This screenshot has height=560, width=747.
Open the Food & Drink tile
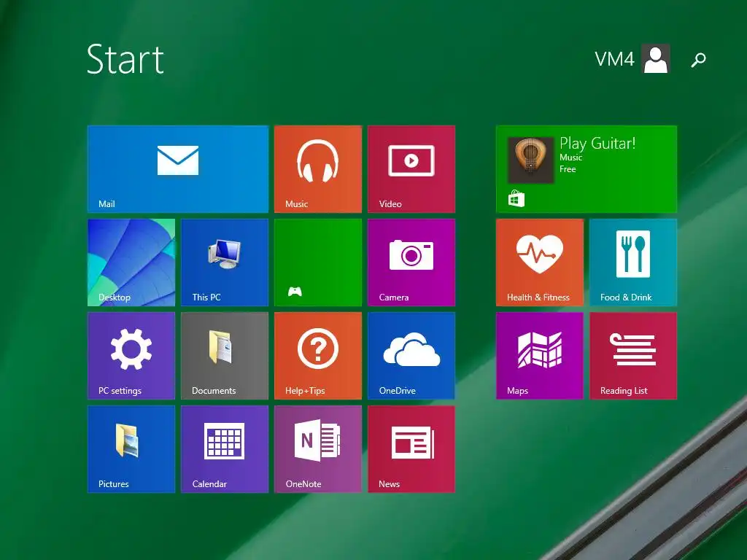(x=632, y=262)
